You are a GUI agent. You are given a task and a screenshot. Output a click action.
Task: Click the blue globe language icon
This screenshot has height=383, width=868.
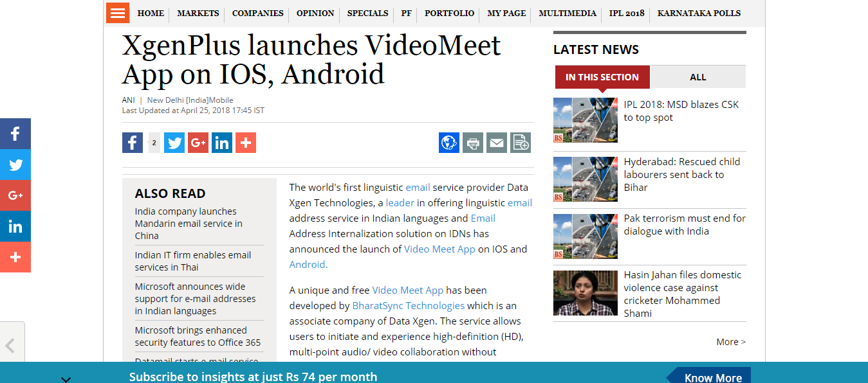[x=449, y=143]
